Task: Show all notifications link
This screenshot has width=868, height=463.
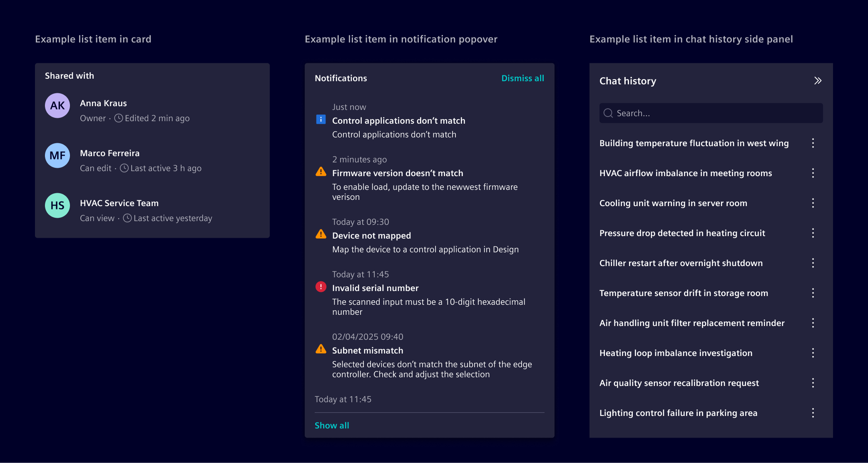Action: (332, 426)
